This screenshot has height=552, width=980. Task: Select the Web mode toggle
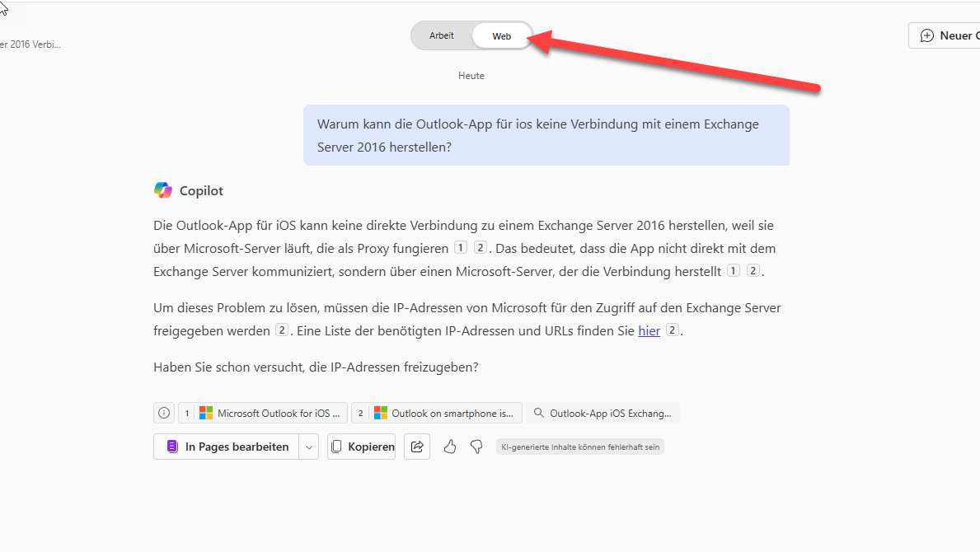(502, 36)
